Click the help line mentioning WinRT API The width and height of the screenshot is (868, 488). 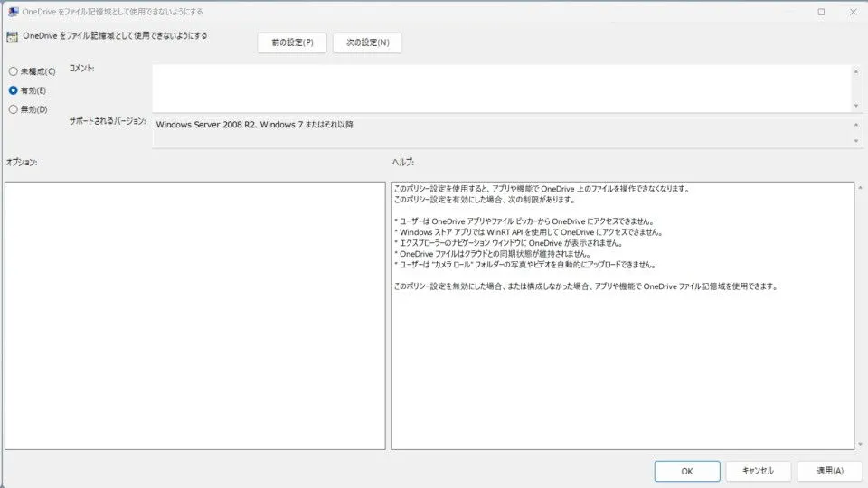click(x=529, y=232)
